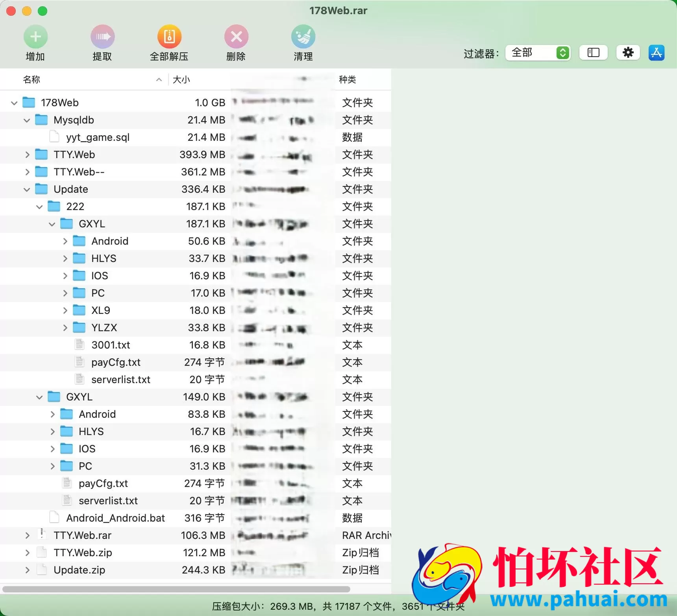Expand the Update.zip archive entry
The width and height of the screenshot is (677, 616).
tap(27, 570)
